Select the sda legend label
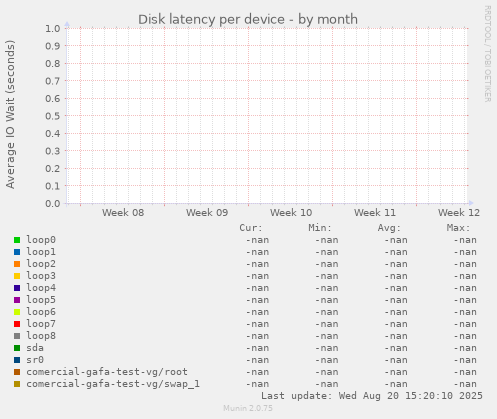 [35, 348]
